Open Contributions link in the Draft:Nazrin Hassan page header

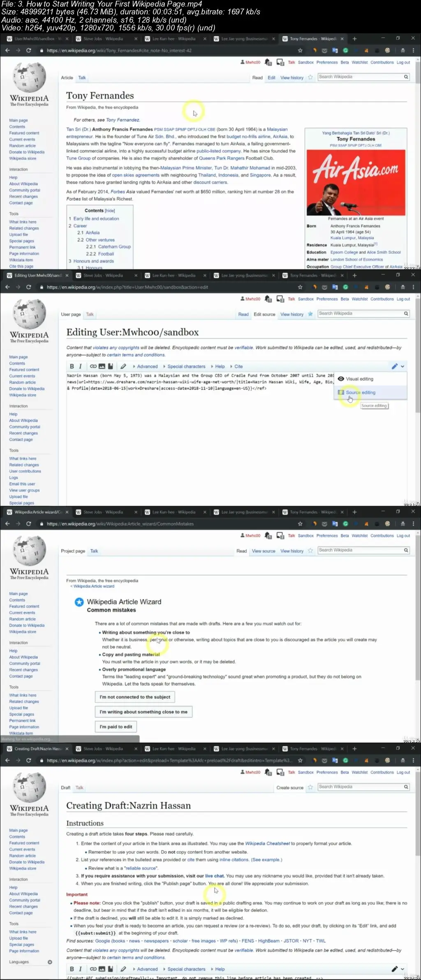coord(382,773)
